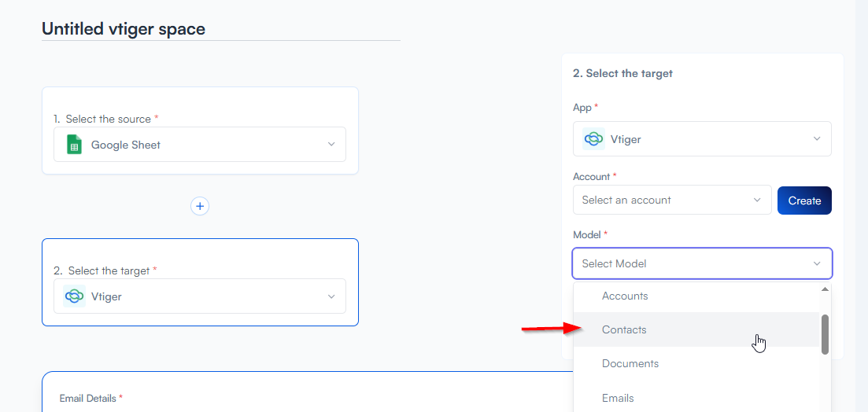Viewport: 868px width, 412px height.
Task: Click the scroll-up arrow of the model list
Action: tap(825, 289)
